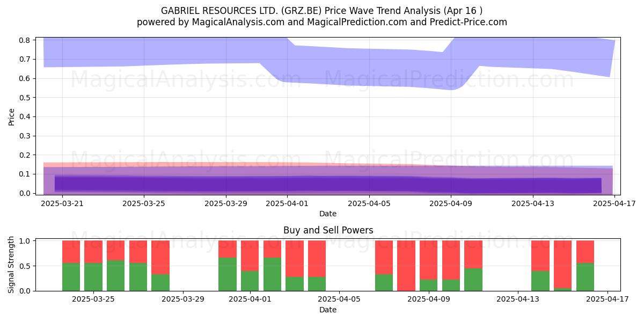Click the 0.3 tick on the Price axis
This screenshot has width=644, height=322.
coord(26,136)
